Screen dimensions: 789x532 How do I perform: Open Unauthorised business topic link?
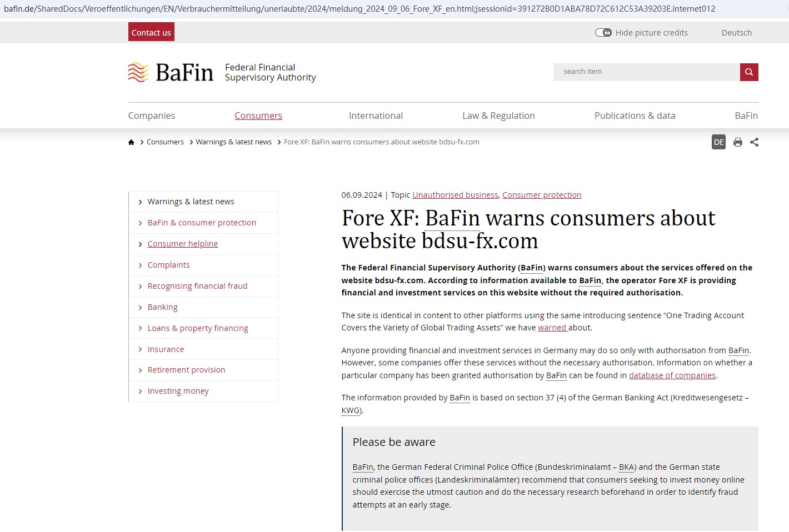[x=456, y=195]
